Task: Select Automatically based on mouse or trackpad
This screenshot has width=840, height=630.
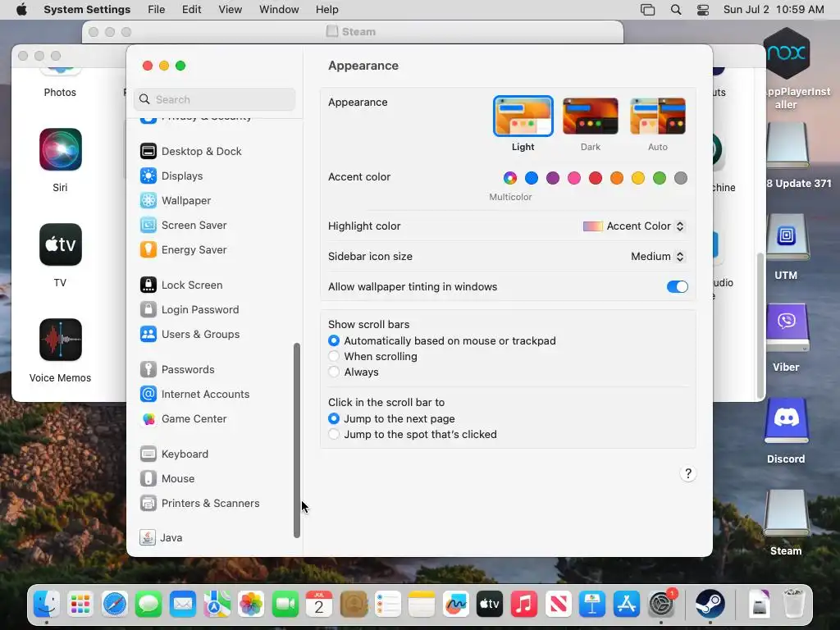Action: (334, 340)
